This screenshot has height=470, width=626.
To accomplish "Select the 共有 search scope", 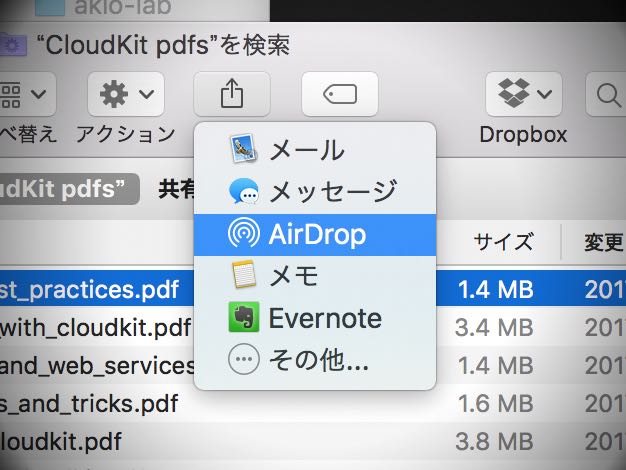I will click(176, 189).
